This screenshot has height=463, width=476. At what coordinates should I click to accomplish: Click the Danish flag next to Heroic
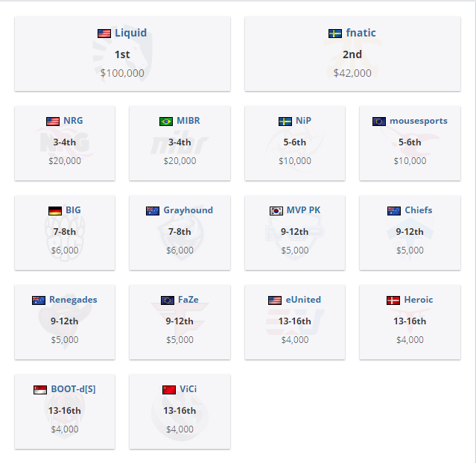tap(393, 300)
